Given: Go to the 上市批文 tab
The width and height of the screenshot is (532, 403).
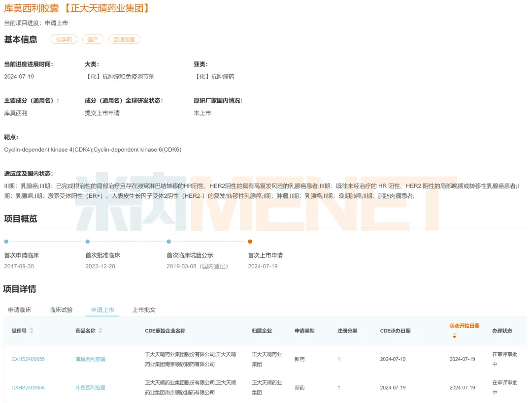Looking at the screenshot, I should click(144, 310).
